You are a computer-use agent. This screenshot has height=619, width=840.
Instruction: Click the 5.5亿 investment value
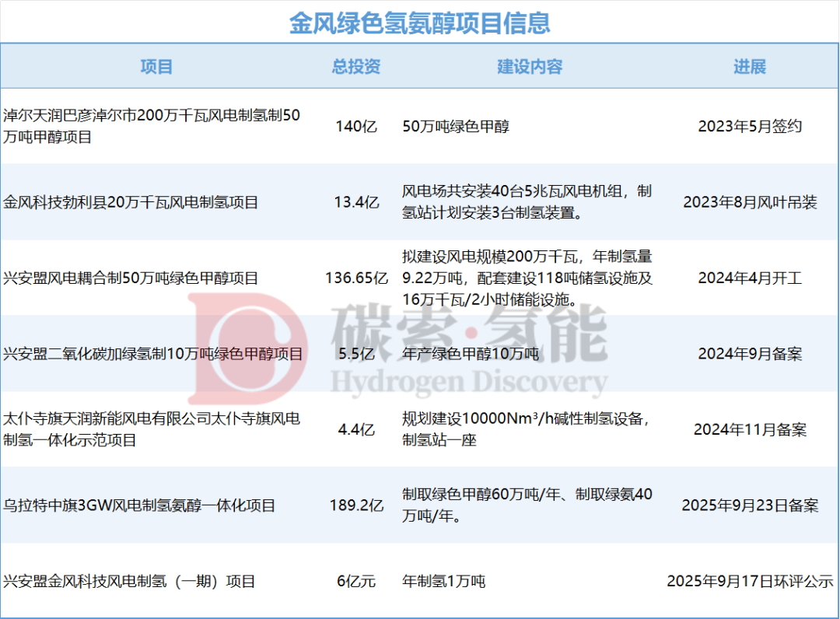pos(356,354)
